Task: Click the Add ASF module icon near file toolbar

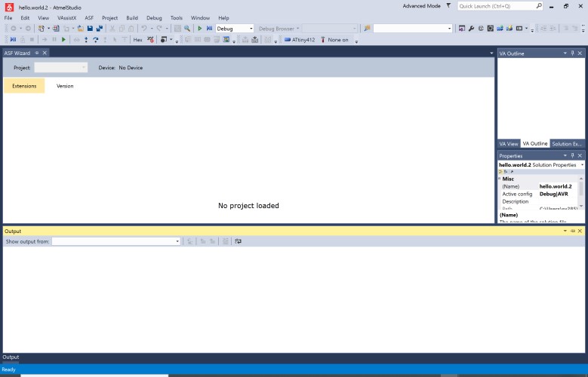Action: tap(56, 29)
